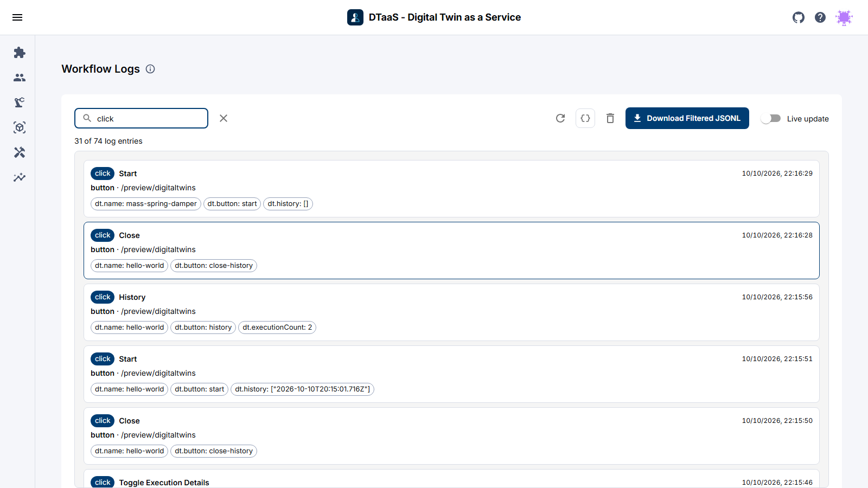Enable the Live update switch
Image resolution: width=868 pixels, height=488 pixels.
pos(770,118)
